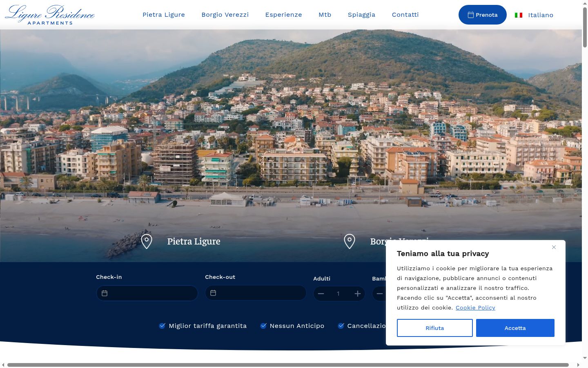Decrease children count with minus icon
Viewport: 588px width, 368px height.
380,294
